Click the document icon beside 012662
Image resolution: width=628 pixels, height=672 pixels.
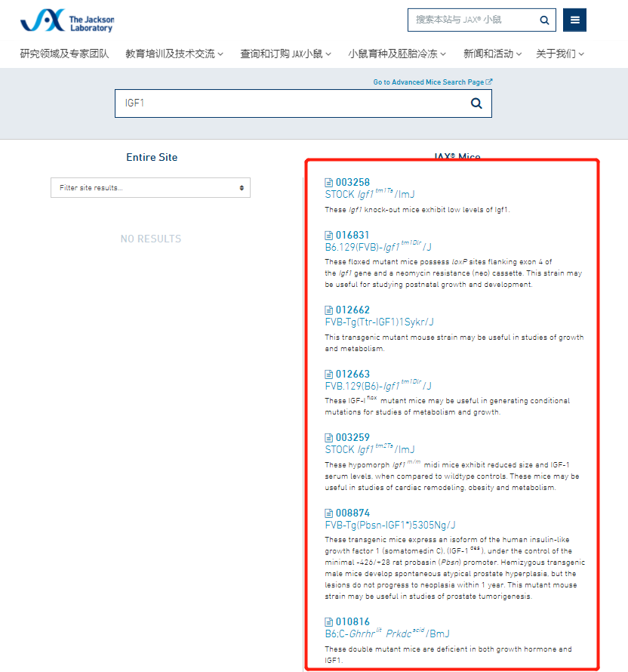[328, 310]
